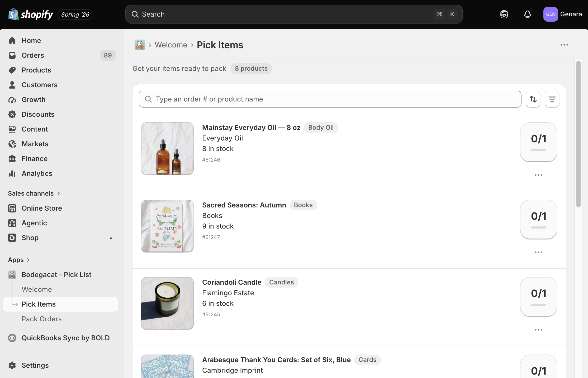Open the Pick Items app page
The width and height of the screenshot is (588, 378).
tap(60, 304)
